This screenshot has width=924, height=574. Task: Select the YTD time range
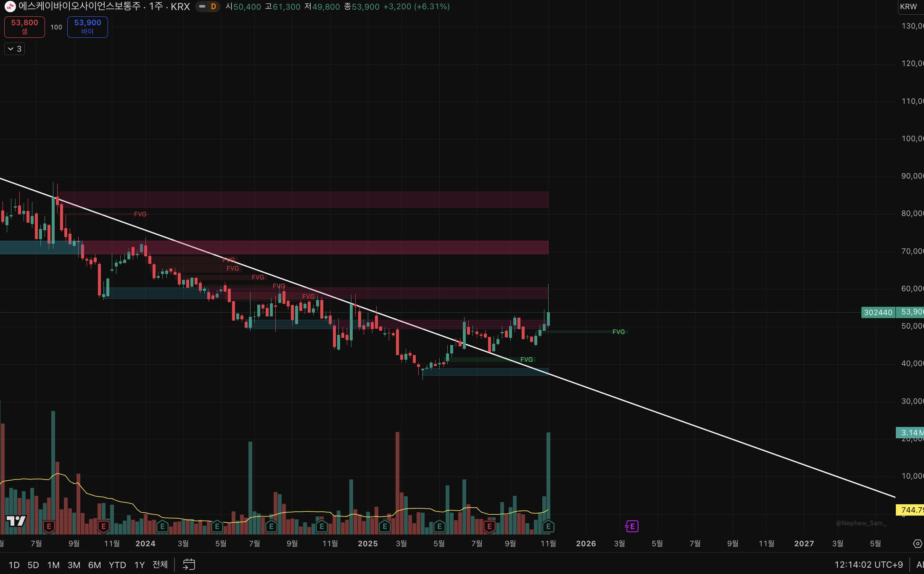[117, 565]
